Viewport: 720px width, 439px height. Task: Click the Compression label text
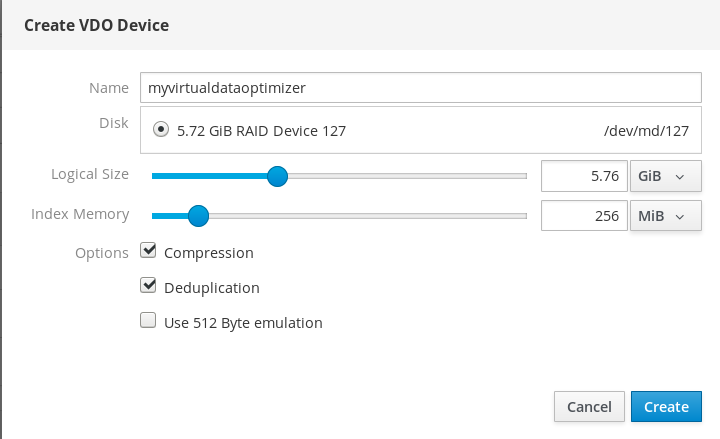click(208, 253)
